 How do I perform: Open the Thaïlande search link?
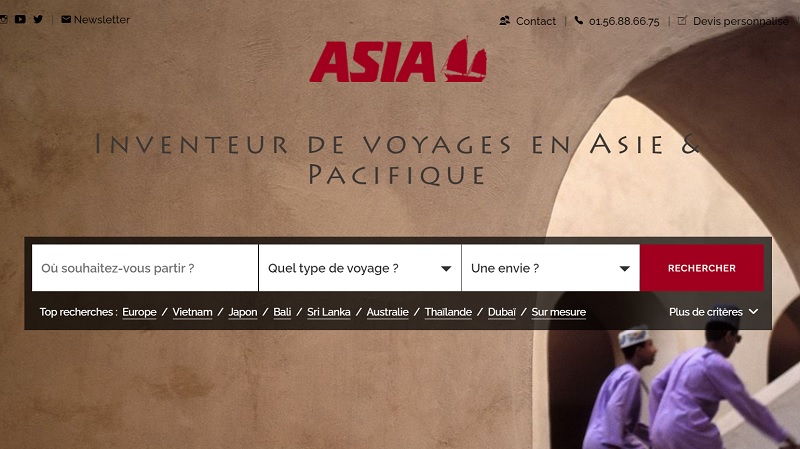tap(448, 312)
